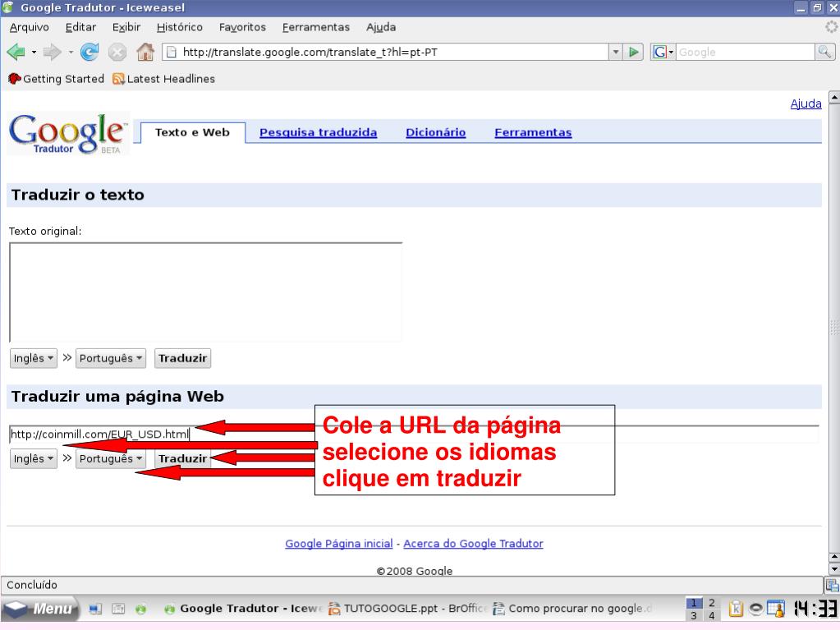Open Google Página inicial link
The width and height of the screenshot is (840, 630).
[x=338, y=543]
